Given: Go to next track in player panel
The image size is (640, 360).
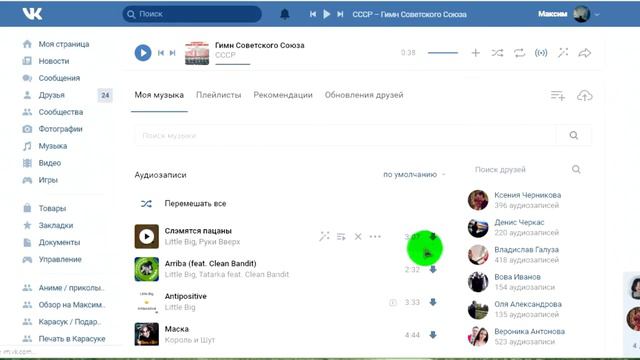Looking at the screenshot, I should tap(173, 53).
